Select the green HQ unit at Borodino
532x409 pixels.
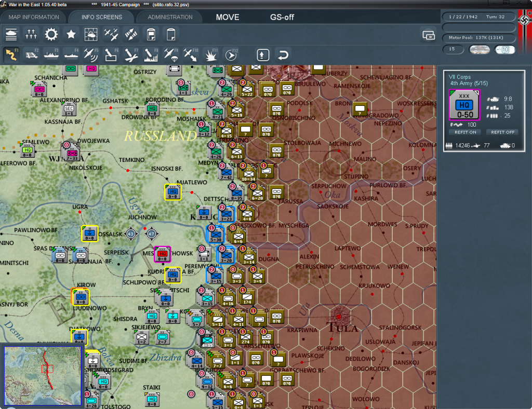click(x=152, y=109)
